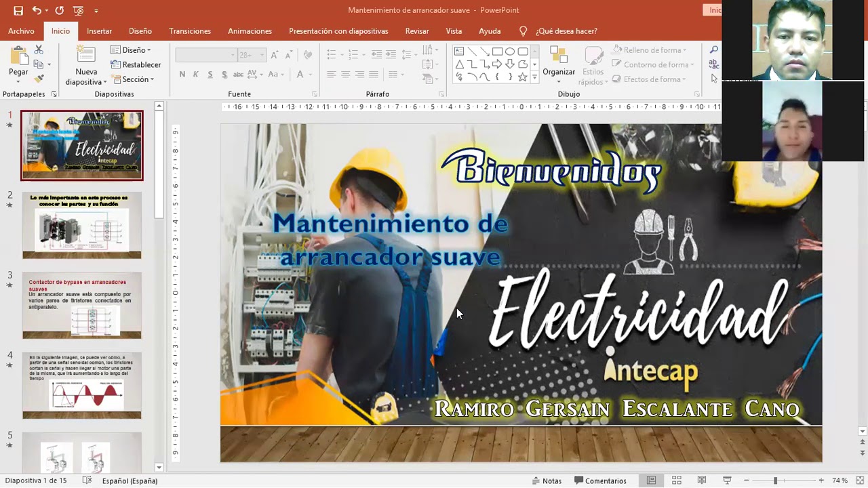Open the Archivo tab
Viewport: 868px width, 488px height.
click(x=21, y=31)
